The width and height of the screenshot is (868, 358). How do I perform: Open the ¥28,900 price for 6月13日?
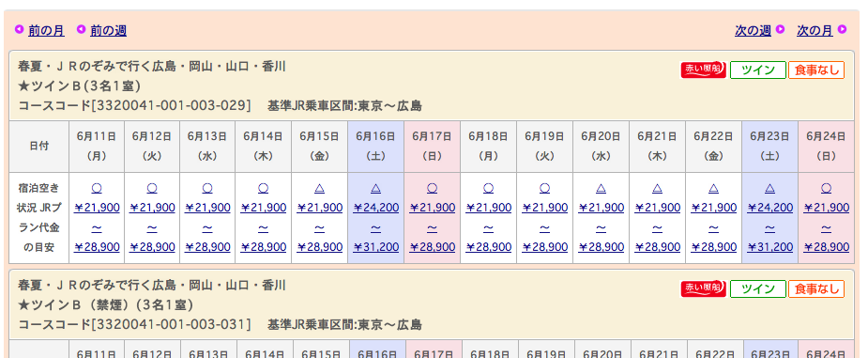(207, 246)
